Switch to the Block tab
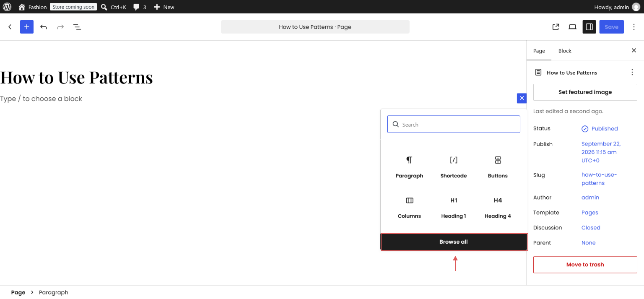This screenshot has height=299, width=644. tap(565, 51)
